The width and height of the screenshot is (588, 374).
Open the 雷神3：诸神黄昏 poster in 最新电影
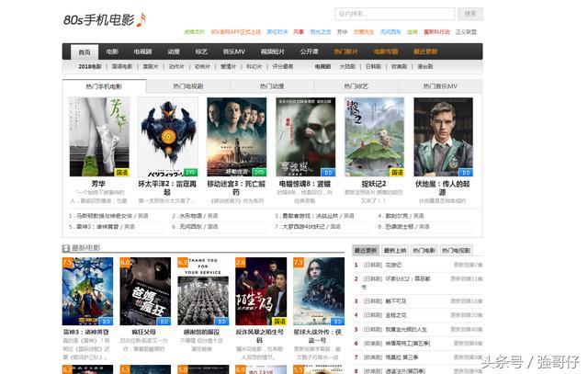click(87, 291)
